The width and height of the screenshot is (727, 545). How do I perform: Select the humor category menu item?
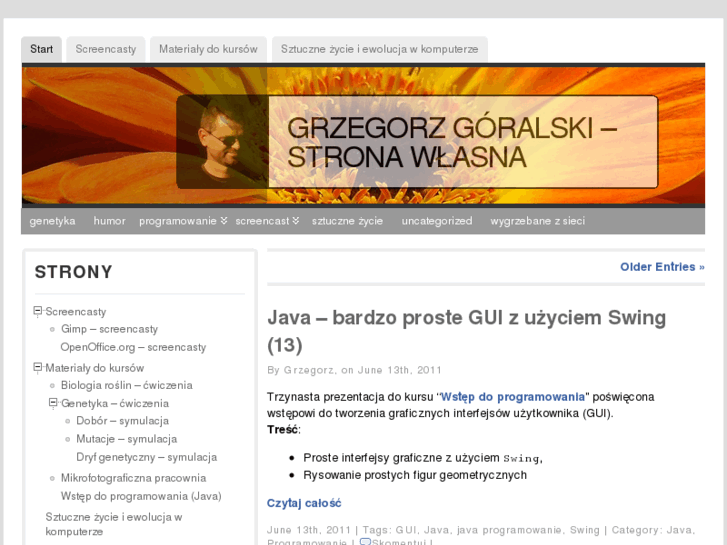point(109,221)
